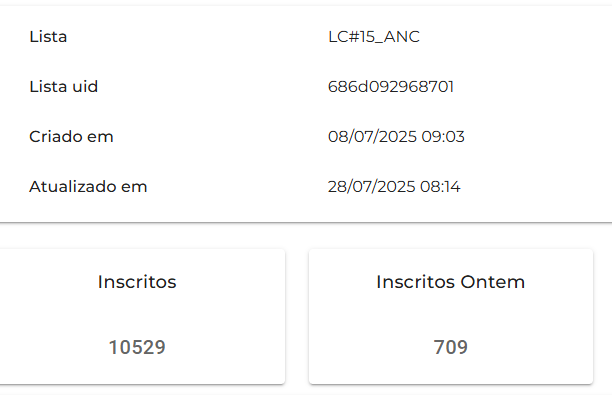Click the gap between the two stat cards
This screenshot has width=612, height=395.
pos(297,316)
